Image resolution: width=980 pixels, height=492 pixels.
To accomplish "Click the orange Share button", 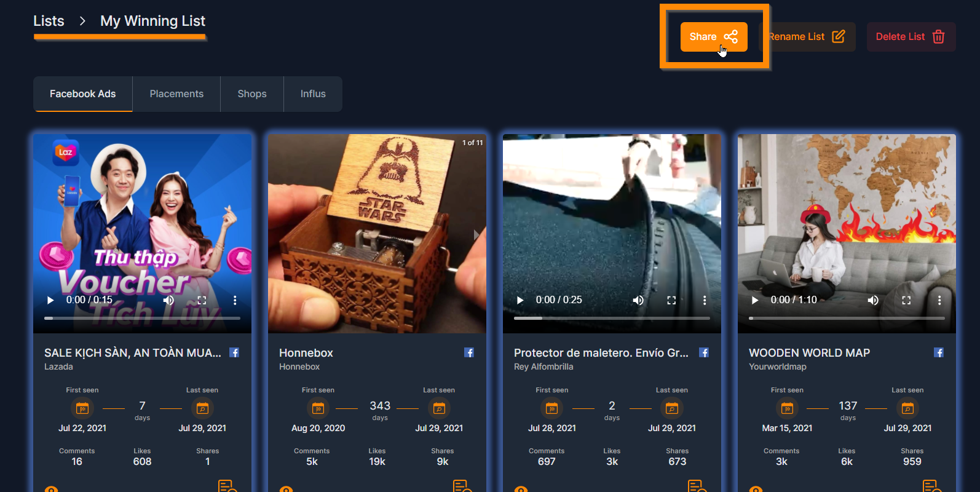I will pyautogui.click(x=714, y=37).
